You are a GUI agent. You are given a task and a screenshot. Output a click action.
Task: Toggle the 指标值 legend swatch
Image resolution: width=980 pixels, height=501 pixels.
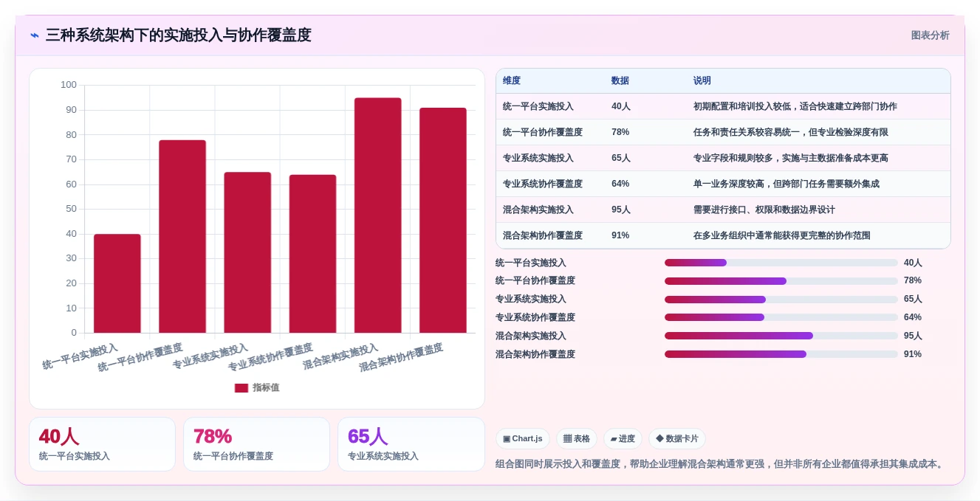(x=241, y=388)
